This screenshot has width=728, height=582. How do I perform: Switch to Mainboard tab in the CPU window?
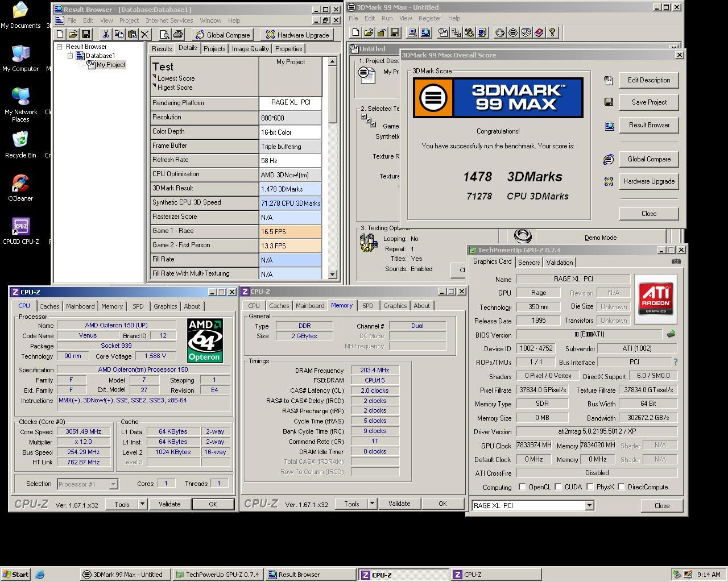coord(80,306)
